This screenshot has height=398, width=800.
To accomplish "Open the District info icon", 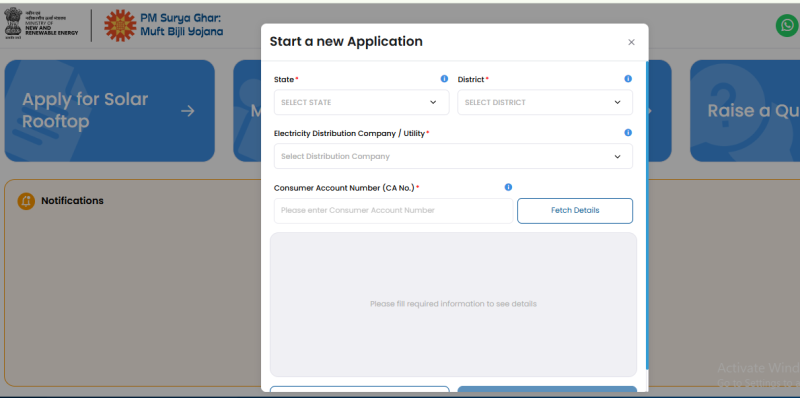I will pyautogui.click(x=628, y=79).
